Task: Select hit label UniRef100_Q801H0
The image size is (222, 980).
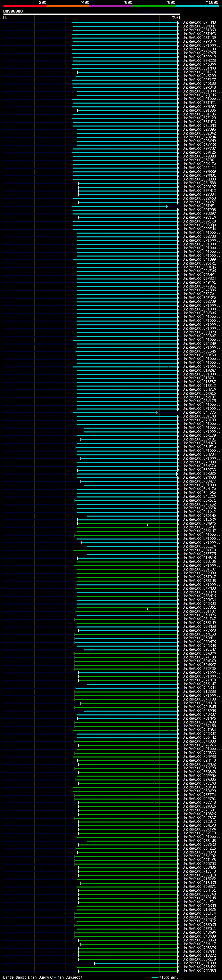Action: pos(199,516)
